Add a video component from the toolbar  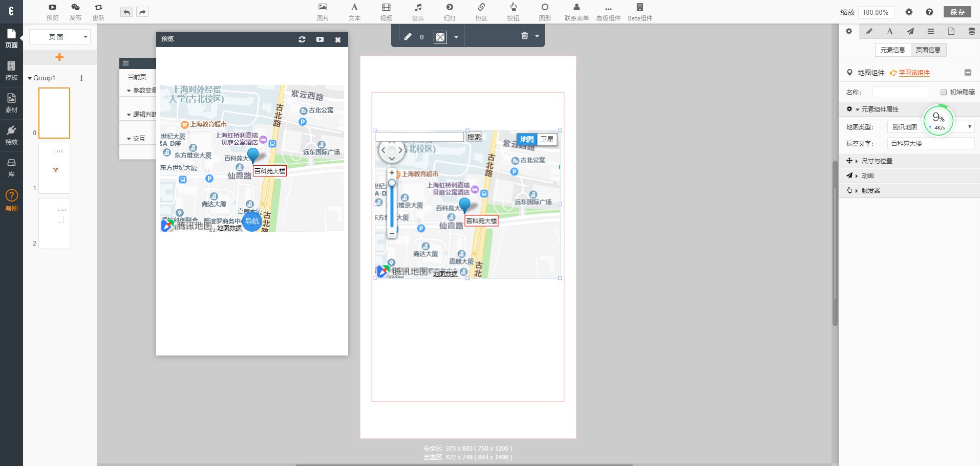click(386, 12)
